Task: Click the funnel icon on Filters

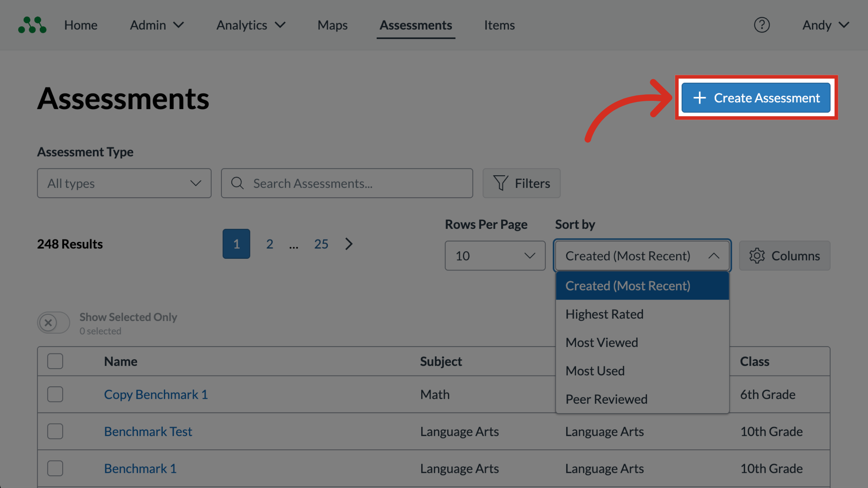Action: tap(501, 183)
